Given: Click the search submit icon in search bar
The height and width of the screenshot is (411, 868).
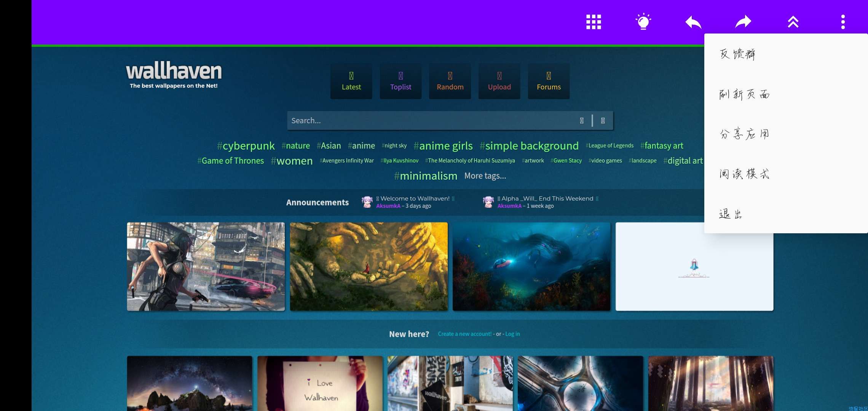Looking at the screenshot, I should coord(582,121).
